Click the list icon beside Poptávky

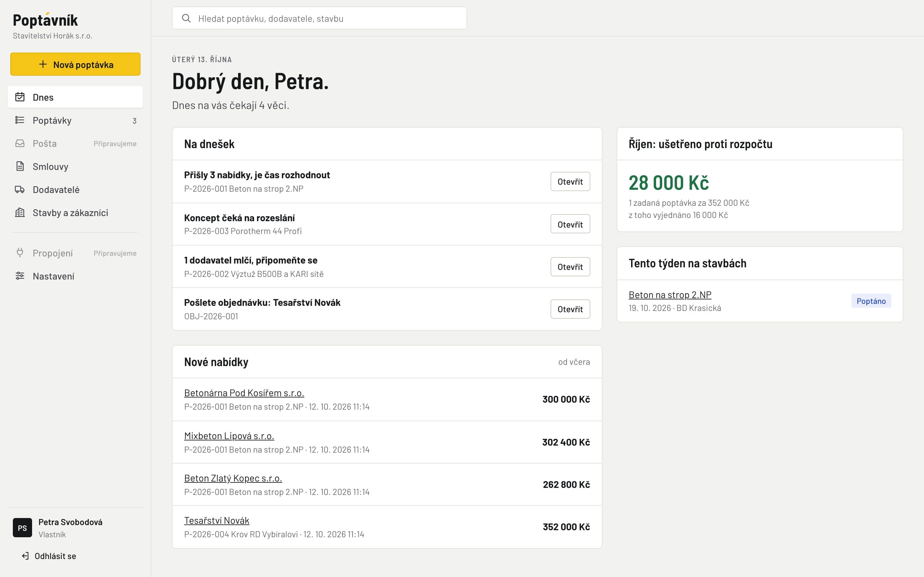[x=20, y=120]
